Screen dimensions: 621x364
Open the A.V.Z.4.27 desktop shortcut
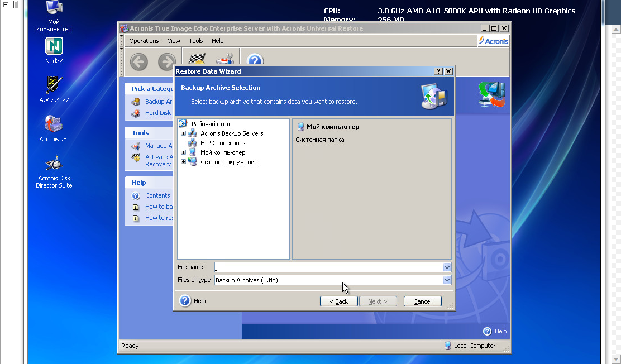[x=54, y=89]
